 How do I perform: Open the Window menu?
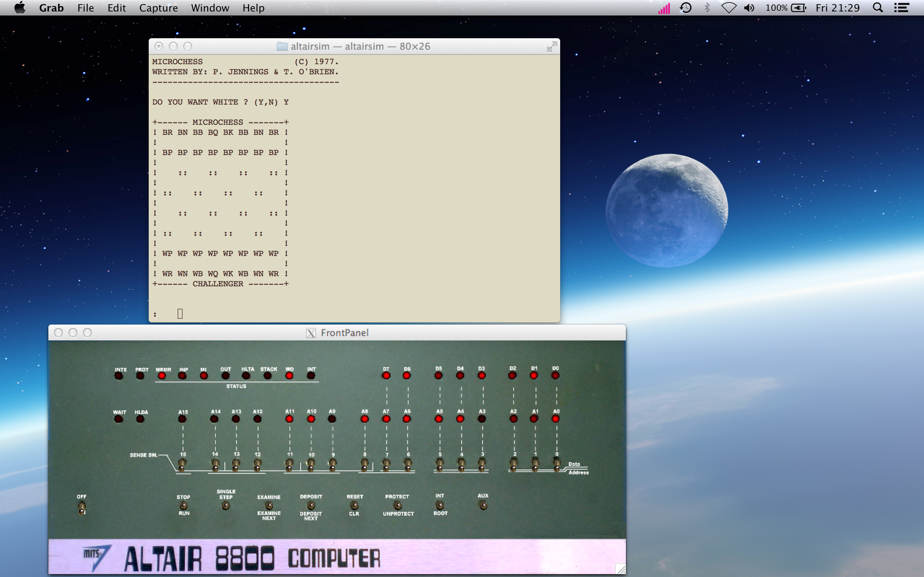coord(210,8)
